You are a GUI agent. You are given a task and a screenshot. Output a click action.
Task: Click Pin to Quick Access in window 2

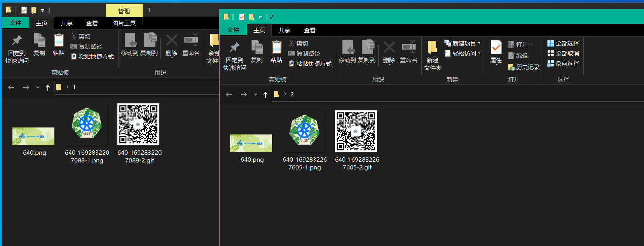pos(234,56)
